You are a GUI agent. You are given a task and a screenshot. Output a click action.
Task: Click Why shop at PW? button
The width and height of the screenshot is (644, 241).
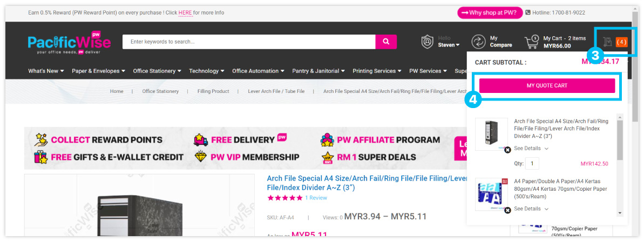point(490,13)
